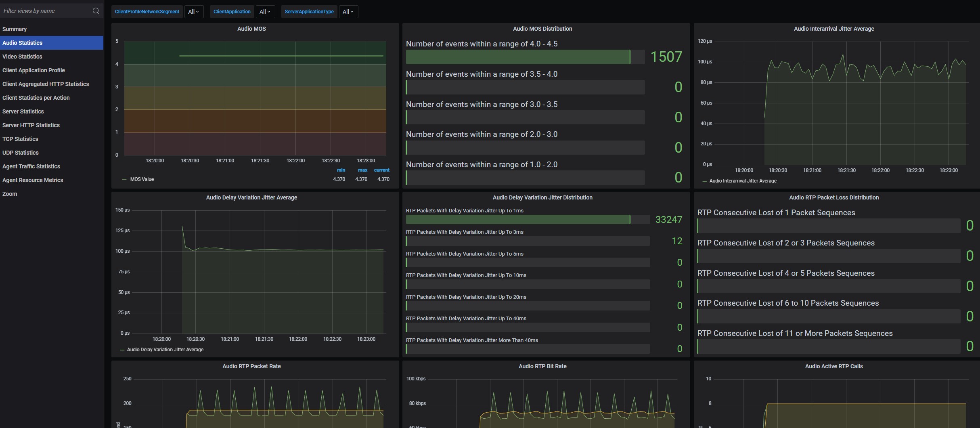Screen dimensions: 980x428
Task: Toggle MOS Value legend series
Action: (142, 179)
